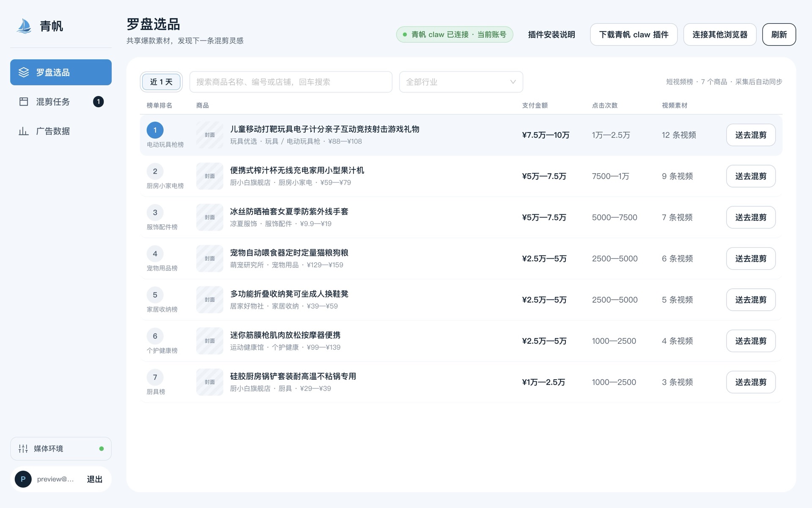The width and height of the screenshot is (812, 508).
Task: Open the 媒体环境 panel
Action: [x=61, y=449]
